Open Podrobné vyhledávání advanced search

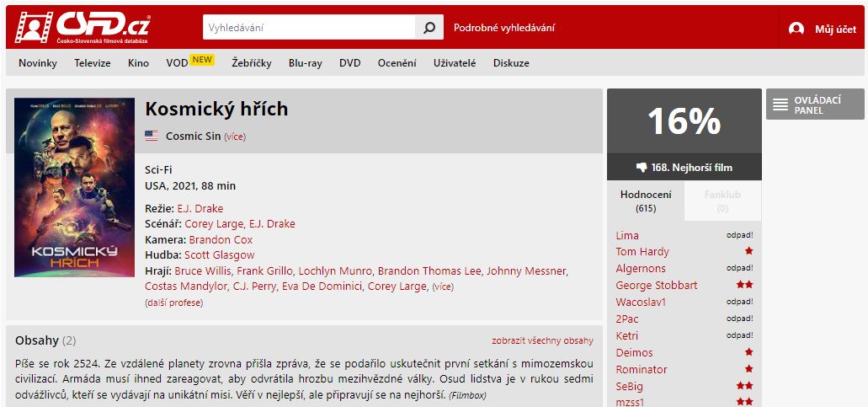click(503, 28)
